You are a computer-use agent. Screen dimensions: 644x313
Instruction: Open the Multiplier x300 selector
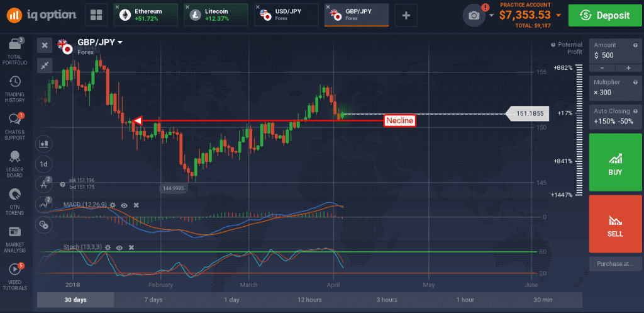click(615, 88)
